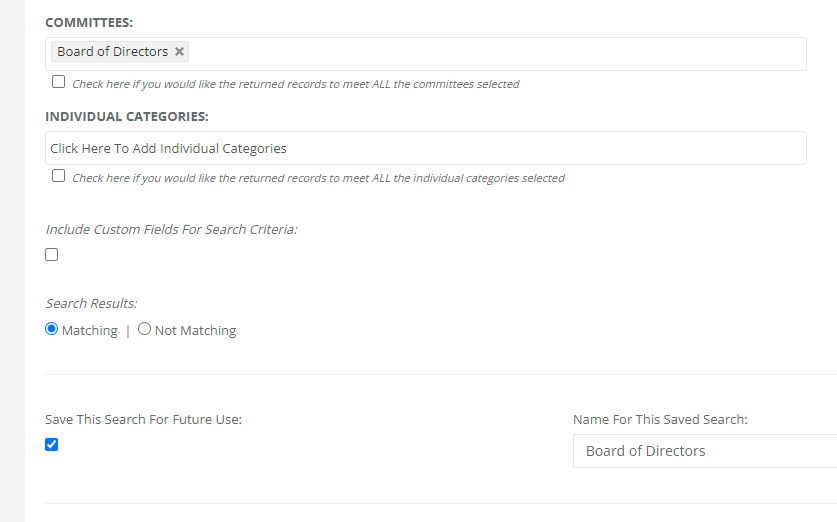
Task: Click the Save This Search For Future Use label
Action: (143, 420)
